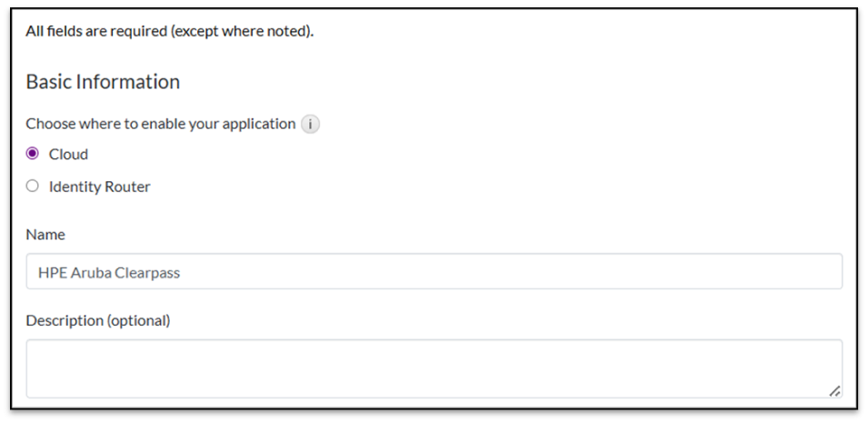Viewport: 868px width, 423px height.
Task: Click the 'HPE Aruba Clearpass' text in Name
Action: [x=109, y=272]
